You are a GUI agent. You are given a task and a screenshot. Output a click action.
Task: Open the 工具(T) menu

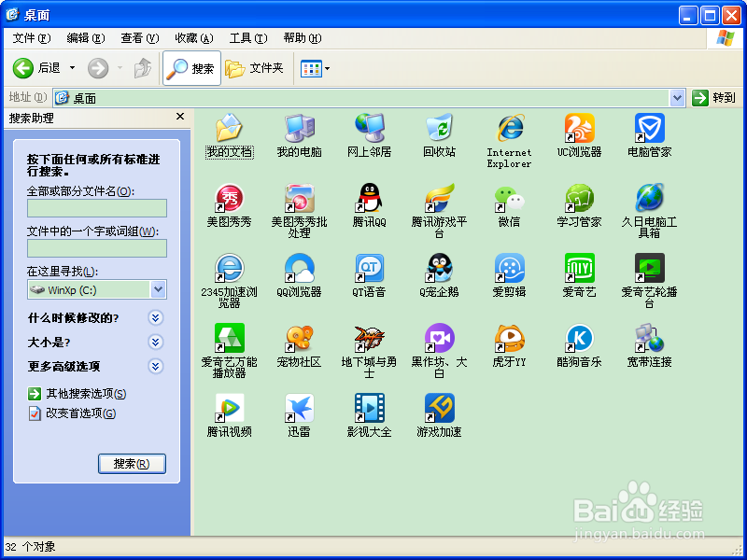[248, 38]
